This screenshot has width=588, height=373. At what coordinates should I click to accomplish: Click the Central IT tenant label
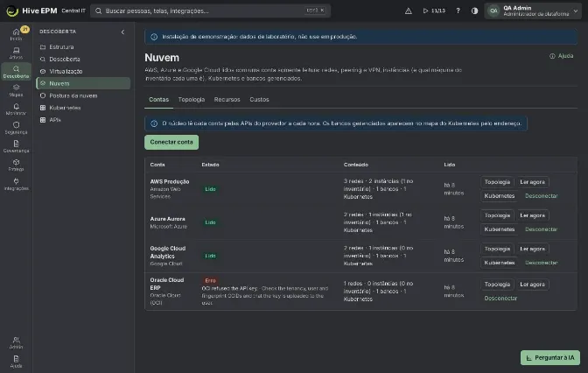tap(73, 11)
